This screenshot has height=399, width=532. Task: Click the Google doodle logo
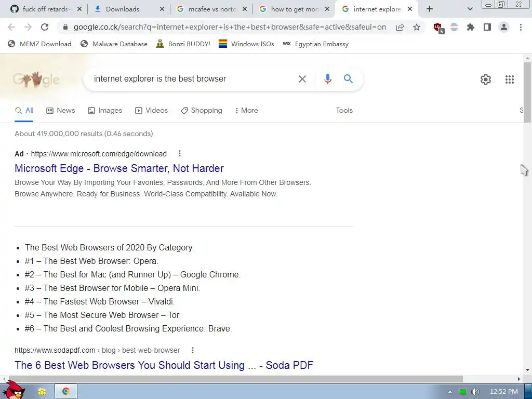click(x=36, y=79)
